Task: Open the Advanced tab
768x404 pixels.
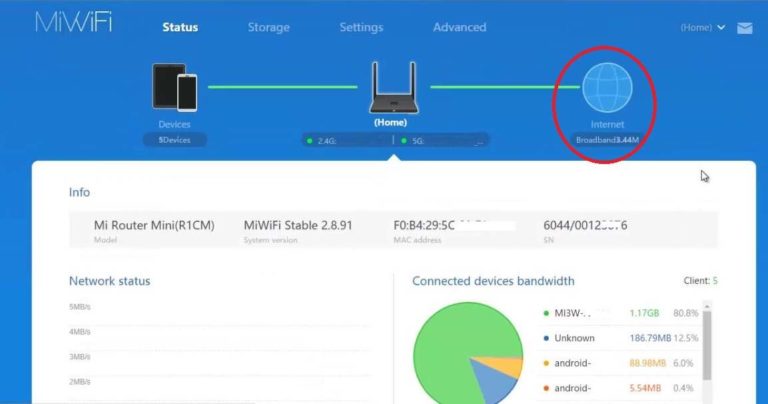Action: point(459,27)
